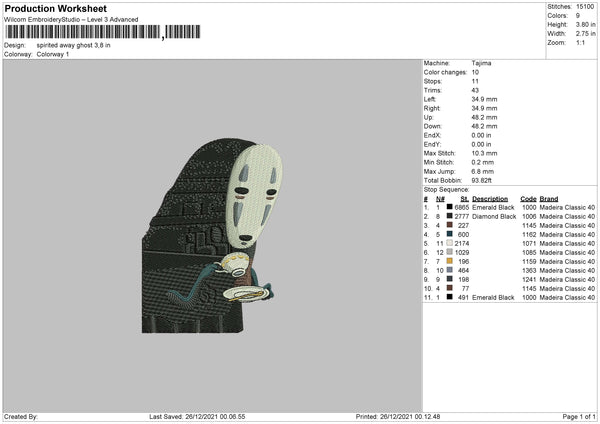Screen dimensions: 600x424
Task: Click the dark slate swatch beside 198
Action: [x=450, y=279]
